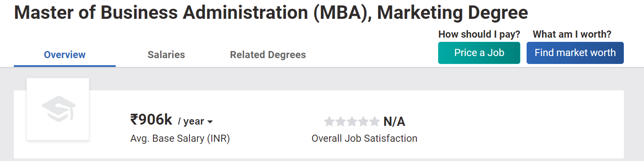644x161 pixels.
Task: Click the Find market worth button
Action: click(575, 53)
